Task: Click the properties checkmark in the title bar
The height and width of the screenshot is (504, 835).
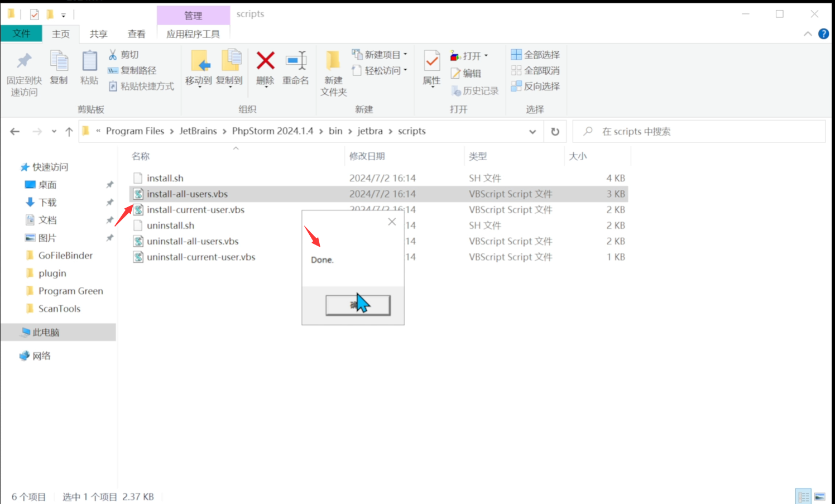Action: pyautogui.click(x=35, y=15)
